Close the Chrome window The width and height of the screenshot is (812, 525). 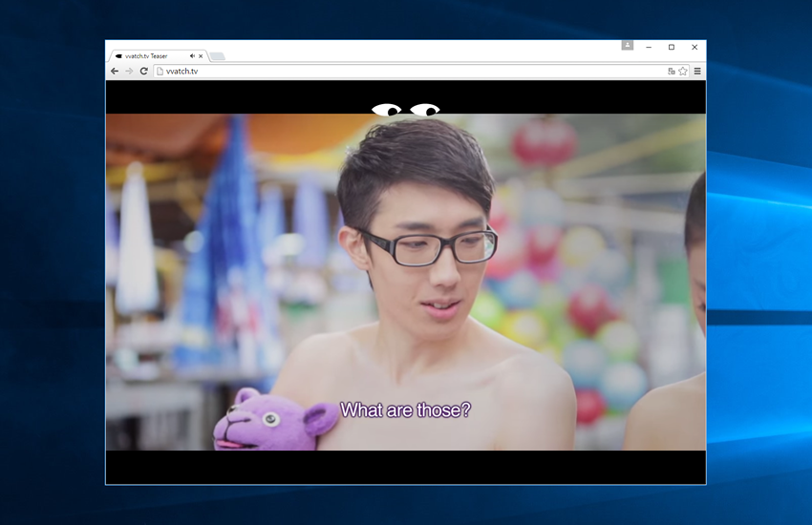tap(694, 47)
